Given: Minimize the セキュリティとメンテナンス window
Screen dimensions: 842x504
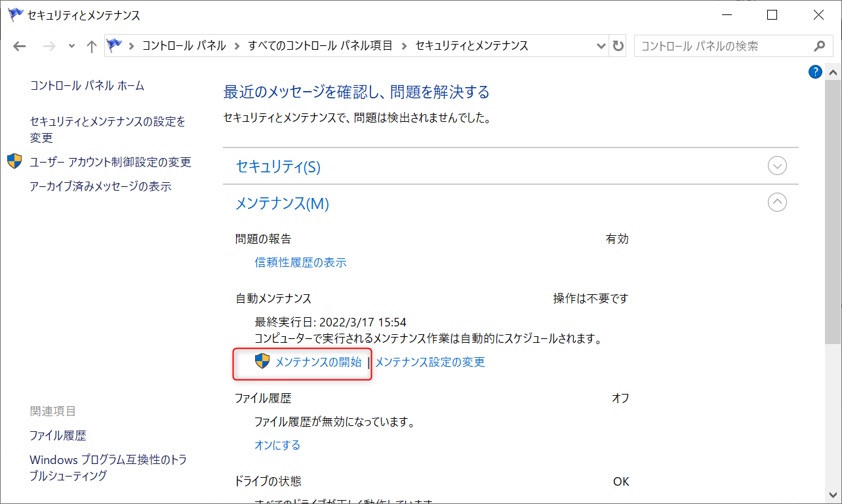Looking at the screenshot, I should 725,14.
